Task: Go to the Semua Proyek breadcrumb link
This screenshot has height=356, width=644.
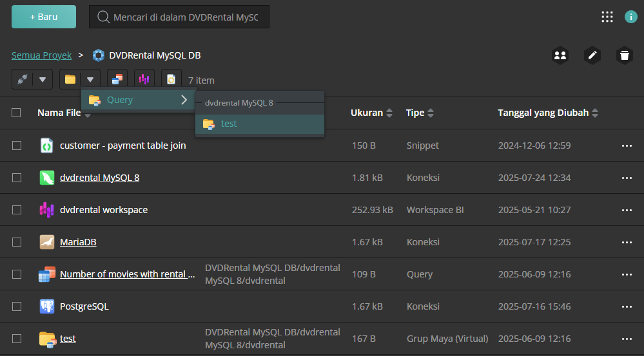Action: point(41,55)
